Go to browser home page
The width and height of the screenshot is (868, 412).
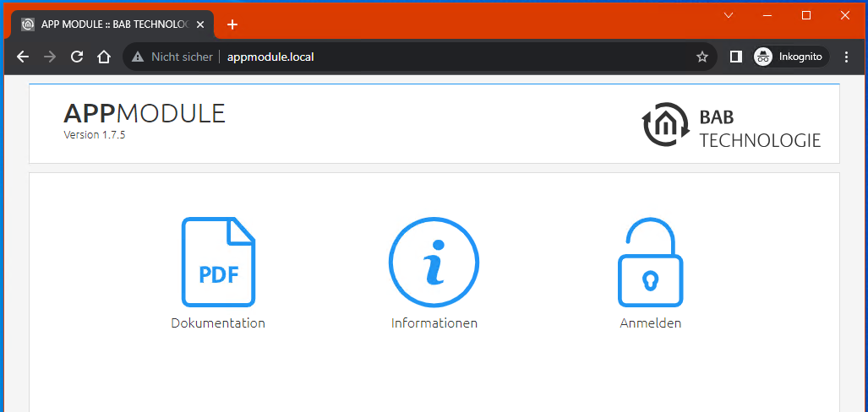point(104,57)
